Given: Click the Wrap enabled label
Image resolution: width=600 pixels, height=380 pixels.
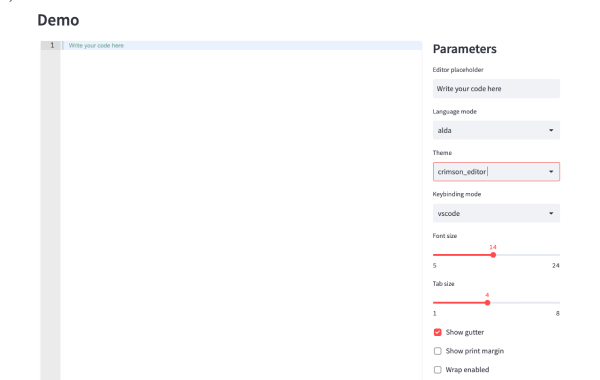Looking at the screenshot, I should [467, 370].
